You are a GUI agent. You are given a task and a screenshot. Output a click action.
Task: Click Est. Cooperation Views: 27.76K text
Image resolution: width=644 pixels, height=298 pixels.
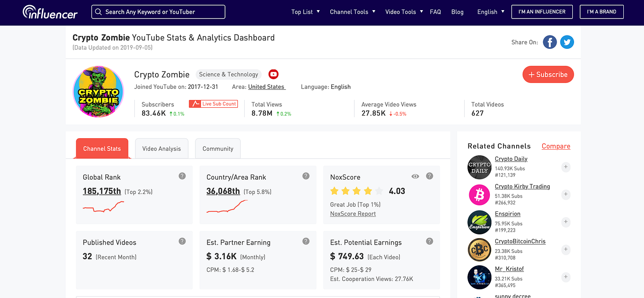[372, 279]
